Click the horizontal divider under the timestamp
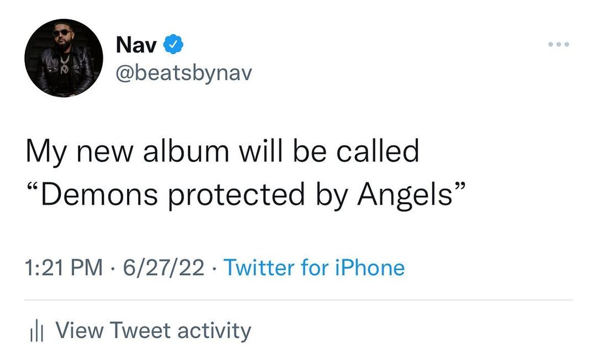597x364 pixels. pos(298,300)
